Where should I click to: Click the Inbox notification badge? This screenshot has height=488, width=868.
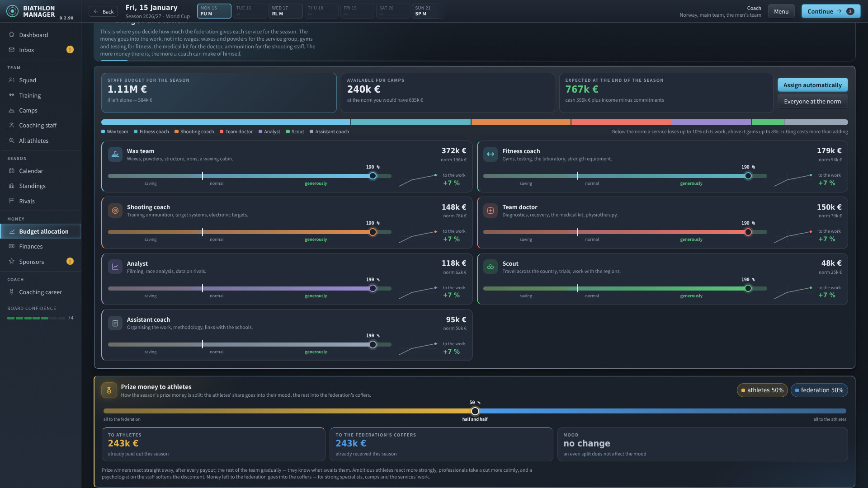[70, 50]
